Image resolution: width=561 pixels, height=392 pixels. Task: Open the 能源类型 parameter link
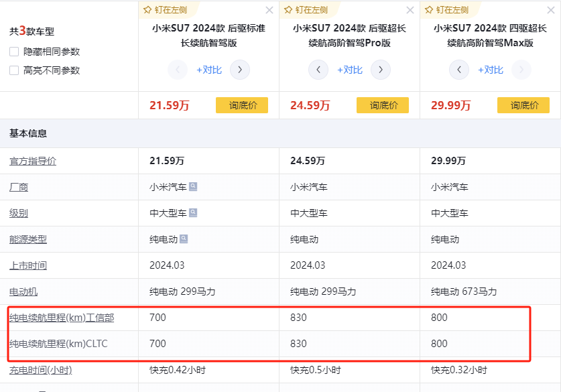click(28, 239)
